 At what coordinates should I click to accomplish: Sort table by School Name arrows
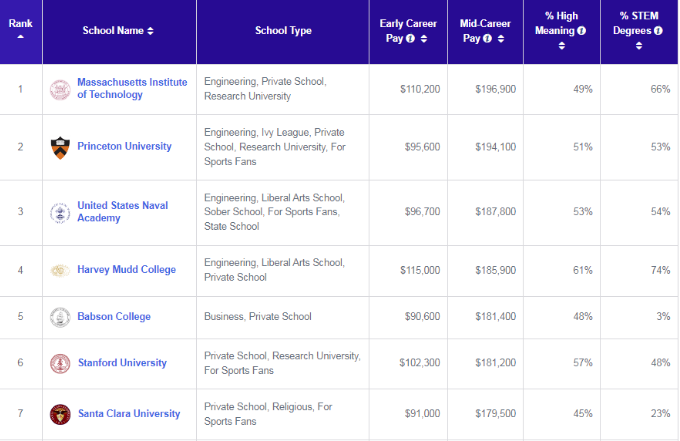pos(150,31)
